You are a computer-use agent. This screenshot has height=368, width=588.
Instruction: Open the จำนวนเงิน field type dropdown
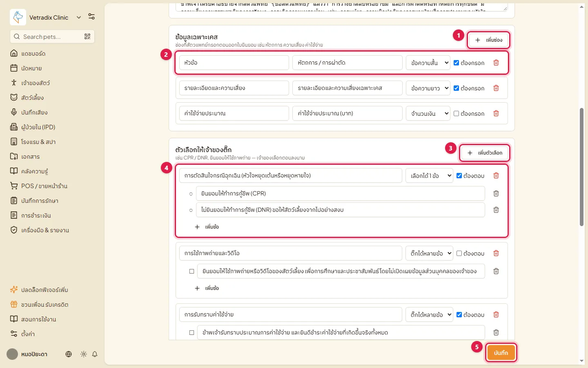pos(428,113)
